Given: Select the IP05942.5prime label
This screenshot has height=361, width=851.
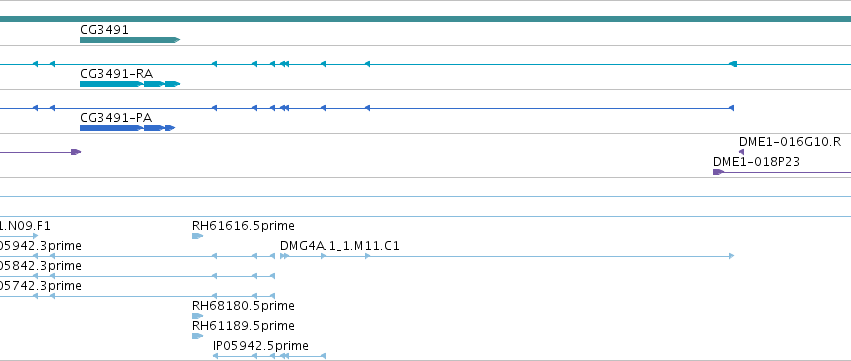Looking at the screenshot, I should pos(261,346).
